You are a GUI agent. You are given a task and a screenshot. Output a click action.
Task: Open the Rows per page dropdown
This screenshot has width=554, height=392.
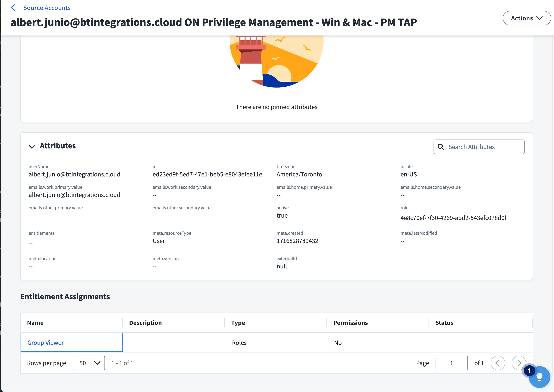tap(89, 363)
